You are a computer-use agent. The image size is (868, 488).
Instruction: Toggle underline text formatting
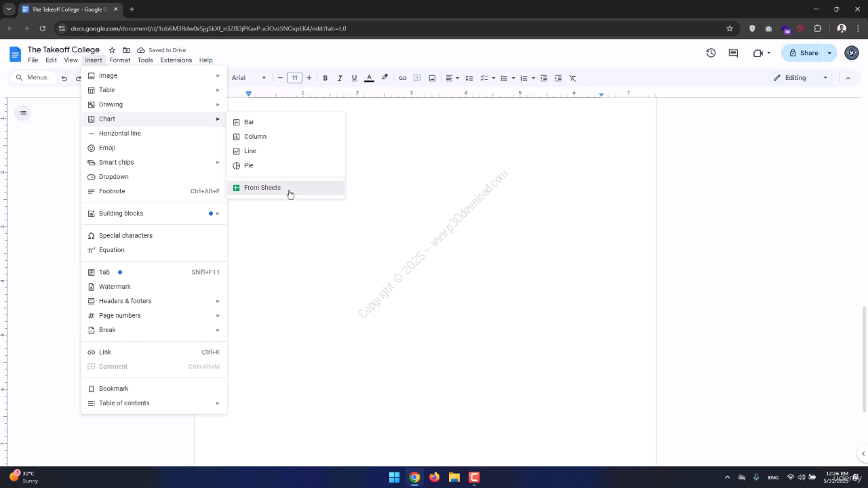(x=354, y=78)
